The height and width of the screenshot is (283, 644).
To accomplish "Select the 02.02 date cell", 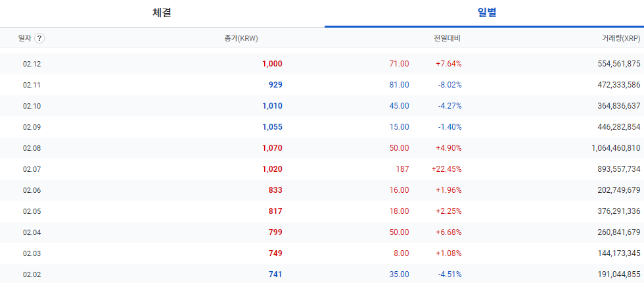I will click(x=32, y=274).
